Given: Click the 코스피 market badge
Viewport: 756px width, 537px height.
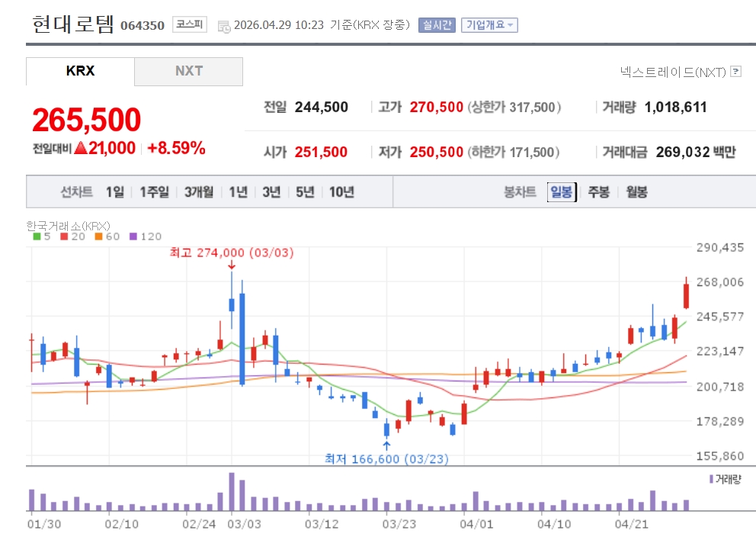Looking at the screenshot, I should pos(189,24).
